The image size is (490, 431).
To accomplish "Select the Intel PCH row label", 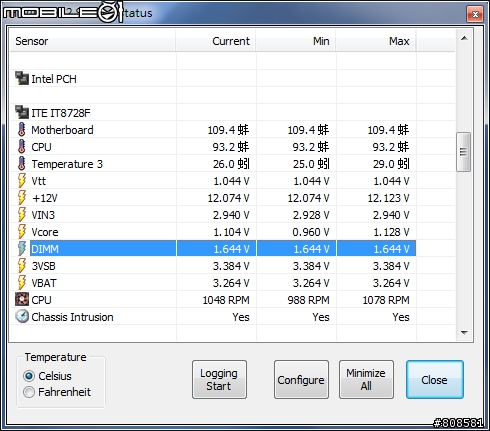I will point(54,79).
